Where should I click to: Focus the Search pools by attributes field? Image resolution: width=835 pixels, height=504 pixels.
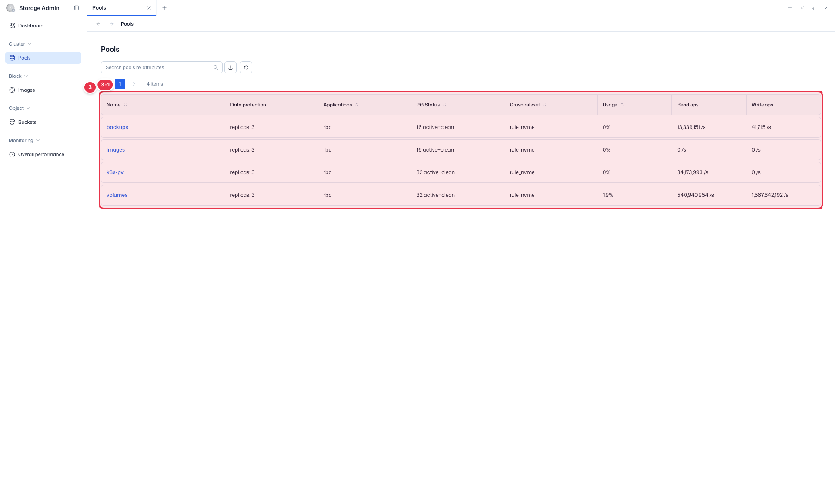click(162, 67)
